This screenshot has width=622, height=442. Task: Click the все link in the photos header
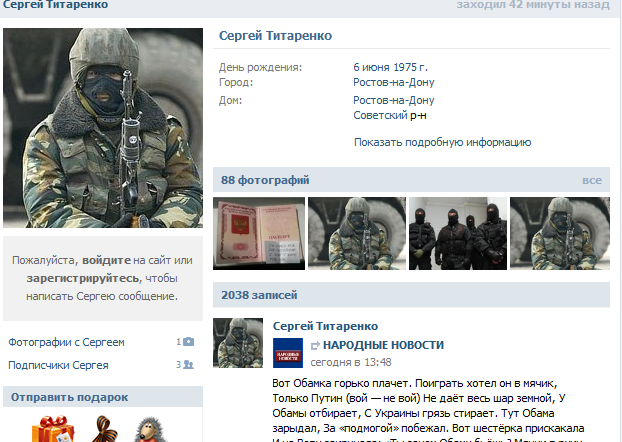591,181
